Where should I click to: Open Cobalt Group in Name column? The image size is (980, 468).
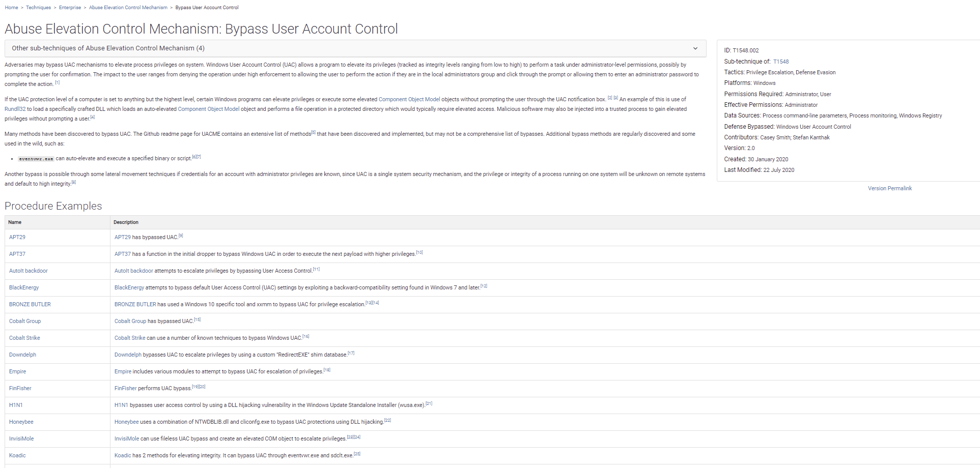coord(25,321)
